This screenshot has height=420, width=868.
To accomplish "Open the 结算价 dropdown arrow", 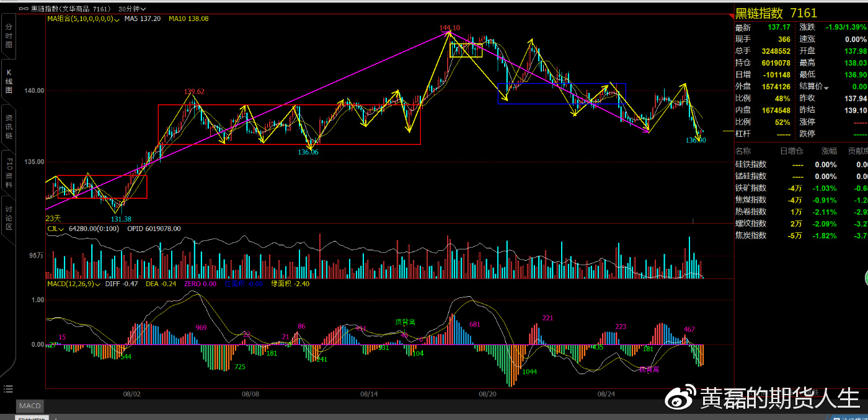I will pos(825,88).
